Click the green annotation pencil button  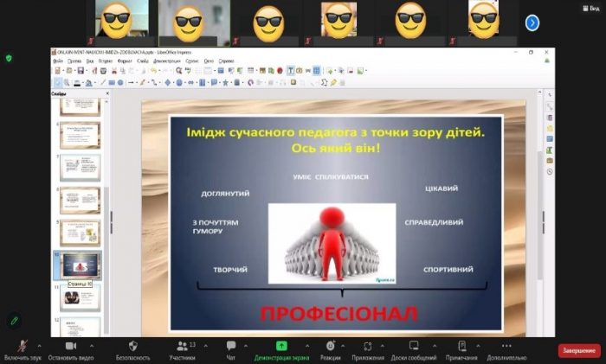pyautogui.click(x=14, y=320)
